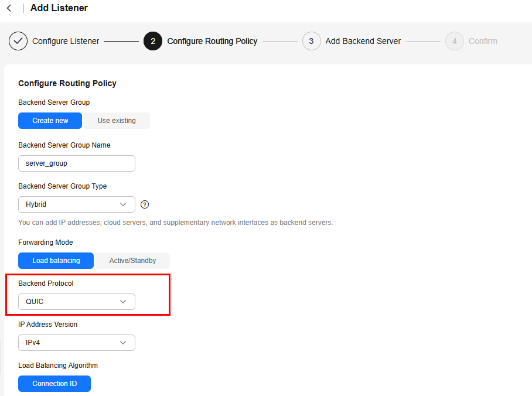Image resolution: width=532 pixels, height=396 pixels.
Task: Click the Configure Routing Policy step label
Action: 212,41
